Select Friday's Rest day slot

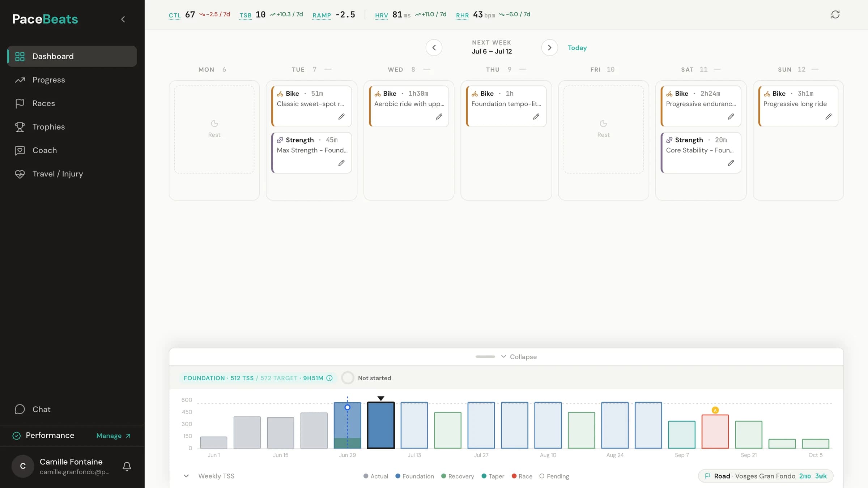[x=603, y=129]
